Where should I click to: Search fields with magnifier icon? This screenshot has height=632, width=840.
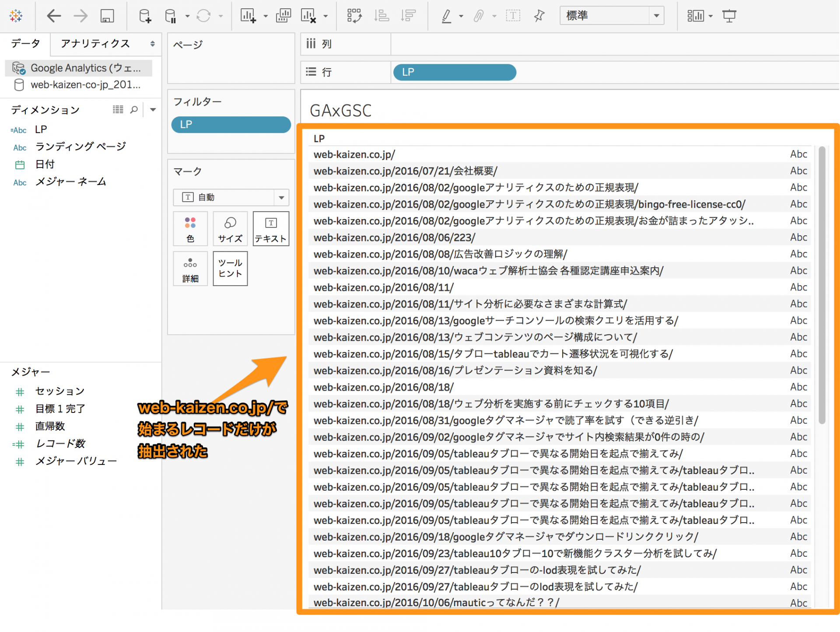[134, 109]
